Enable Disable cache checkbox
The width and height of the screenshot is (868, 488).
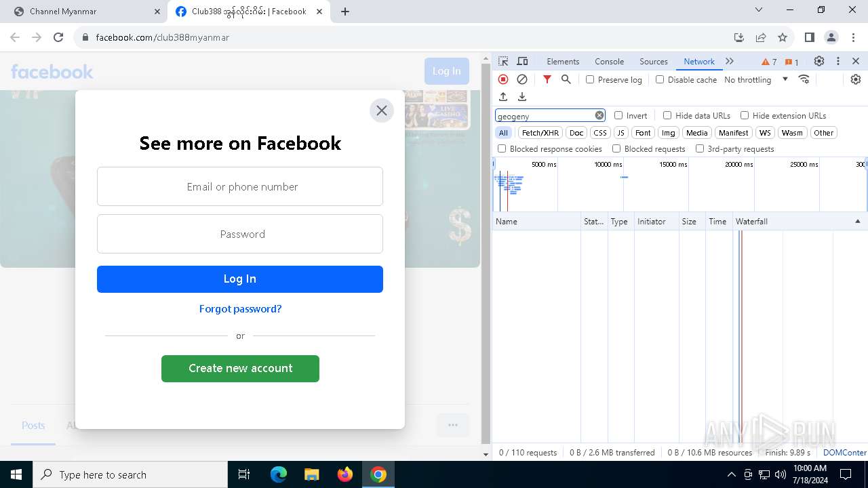pos(660,79)
